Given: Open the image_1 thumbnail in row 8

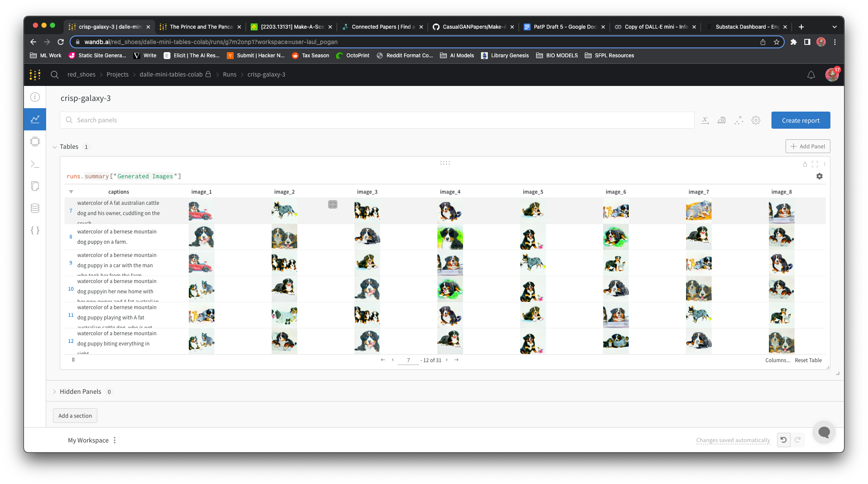Looking at the screenshot, I should coord(202,237).
